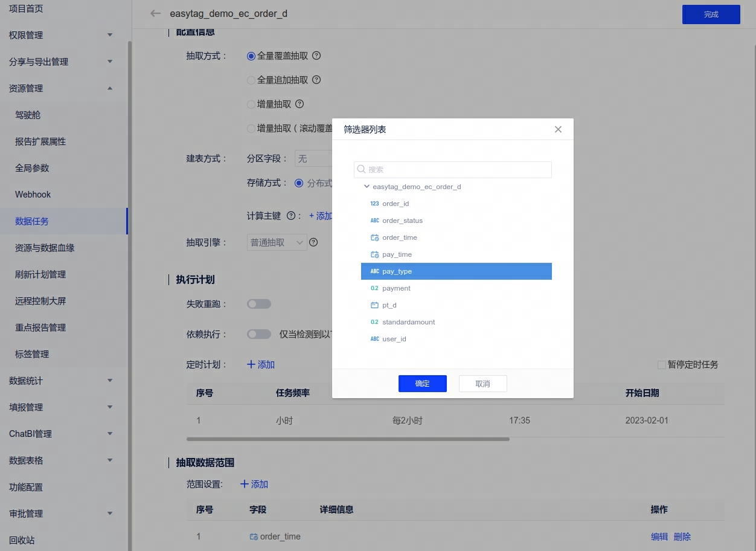Click the number type icon of order_id

point(374,204)
